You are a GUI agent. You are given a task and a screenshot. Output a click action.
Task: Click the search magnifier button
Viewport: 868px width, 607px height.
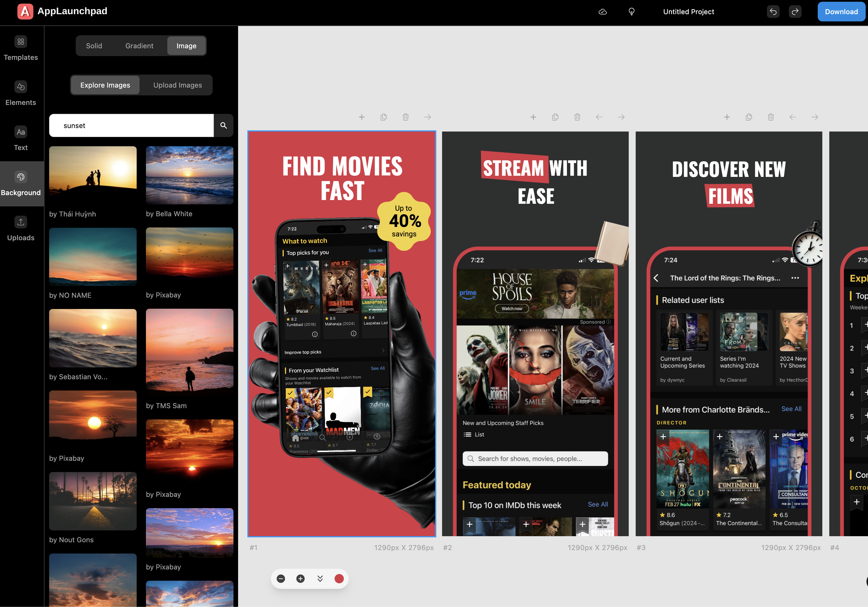click(223, 125)
